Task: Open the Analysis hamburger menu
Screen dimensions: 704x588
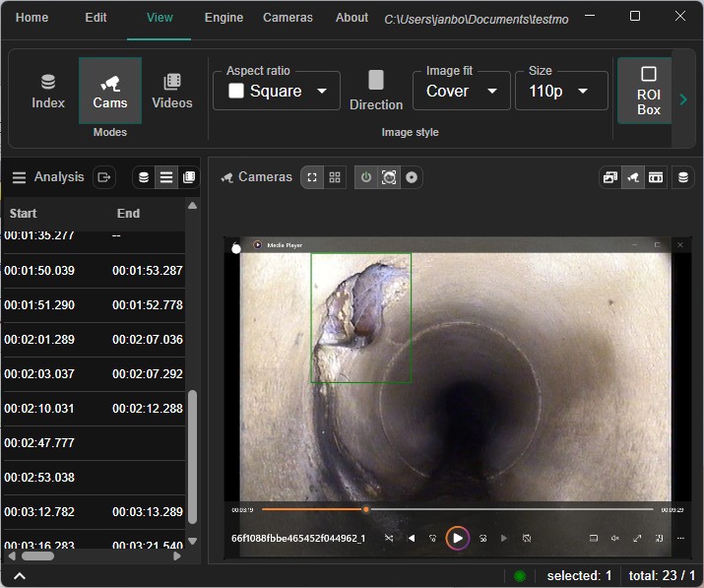Action: pos(19,177)
